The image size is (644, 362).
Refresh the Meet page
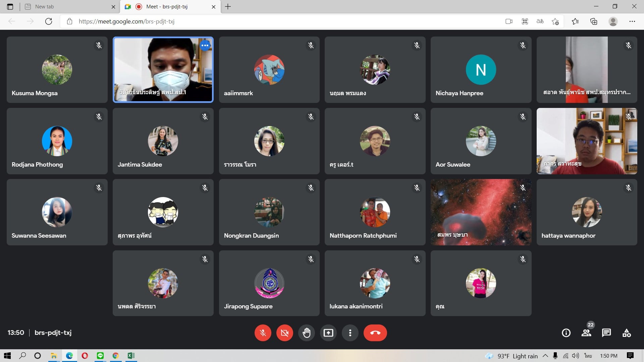click(49, 21)
